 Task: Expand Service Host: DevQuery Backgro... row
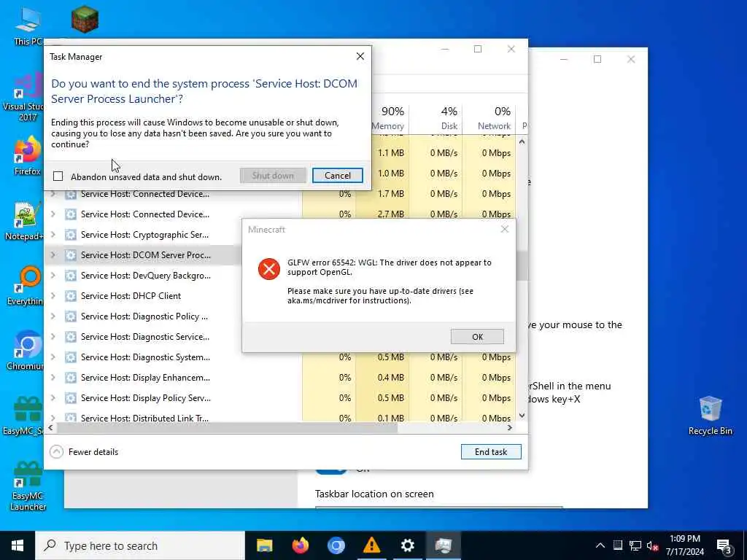click(x=53, y=275)
